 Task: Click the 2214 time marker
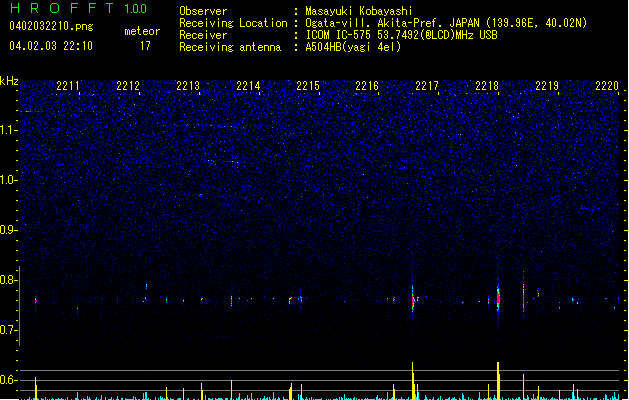[x=248, y=85]
